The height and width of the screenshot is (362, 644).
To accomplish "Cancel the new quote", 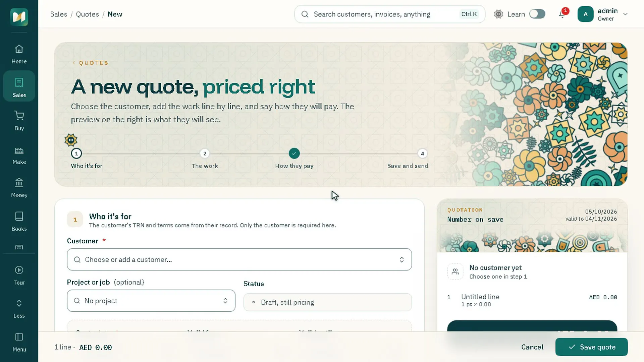I will (x=532, y=347).
